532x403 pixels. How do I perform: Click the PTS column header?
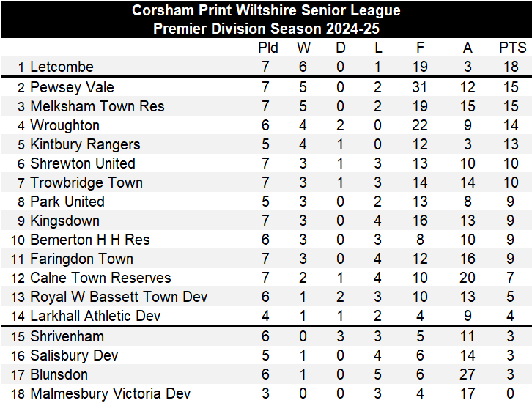(x=512, y=48)
